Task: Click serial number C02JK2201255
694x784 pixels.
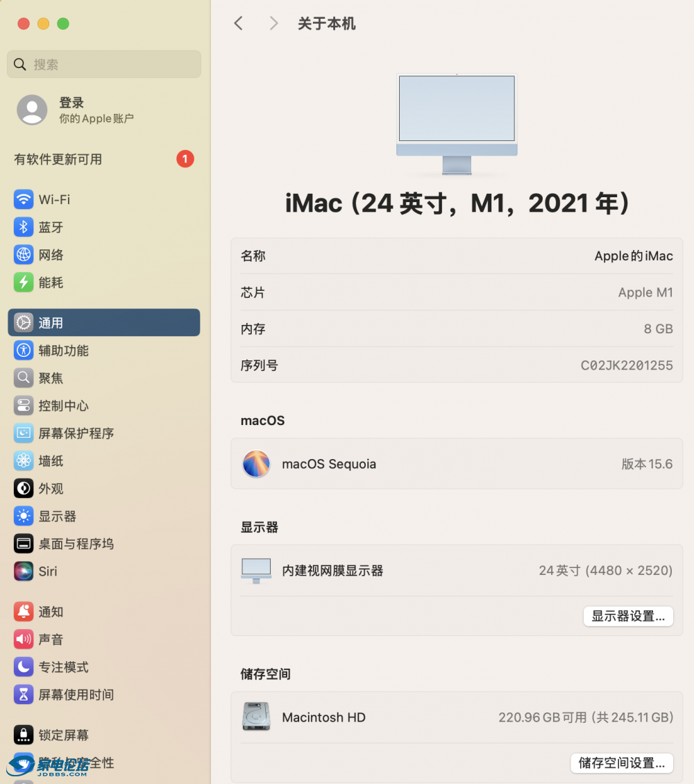Action: (627, 365)
